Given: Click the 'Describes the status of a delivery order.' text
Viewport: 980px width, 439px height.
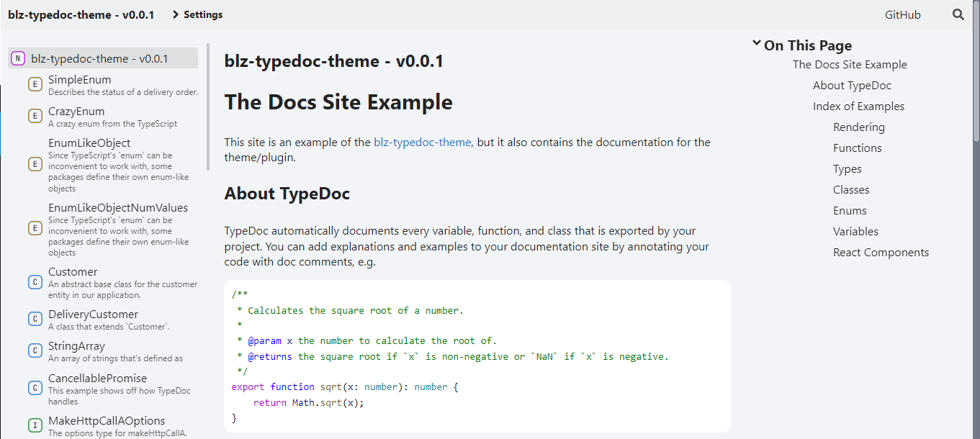Looking at the screenshot, I should (x=123, y=92).
